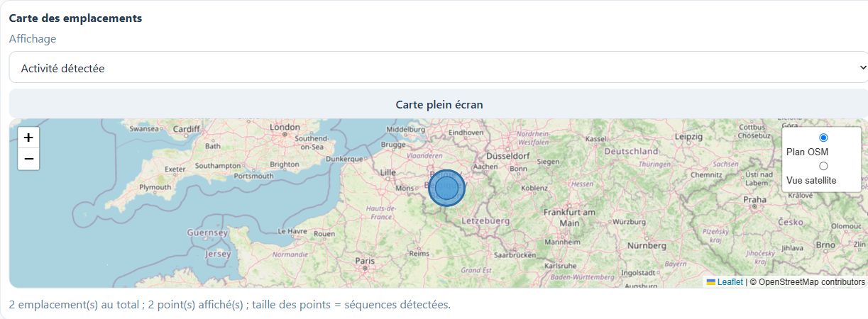Click the Carte plein écran button
This screenshot has width=868, height=319.
pos(439,104)
